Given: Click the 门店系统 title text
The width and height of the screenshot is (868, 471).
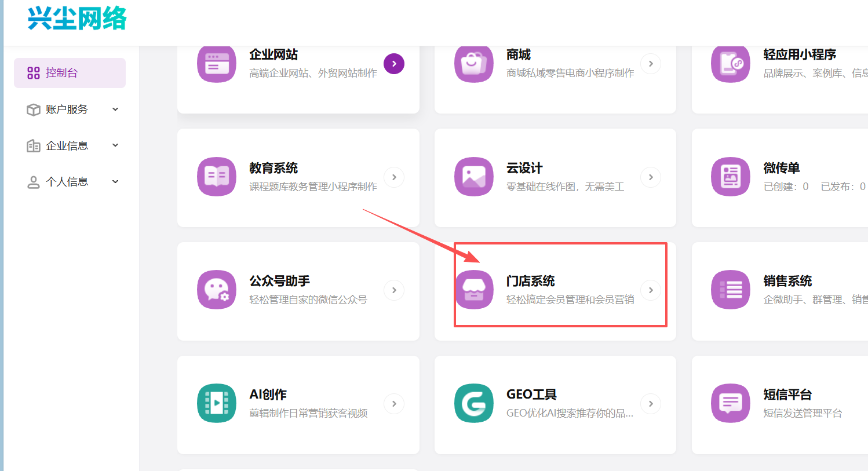Looking at the screenshot, I should pyautogui.click(x=530, y=281).
